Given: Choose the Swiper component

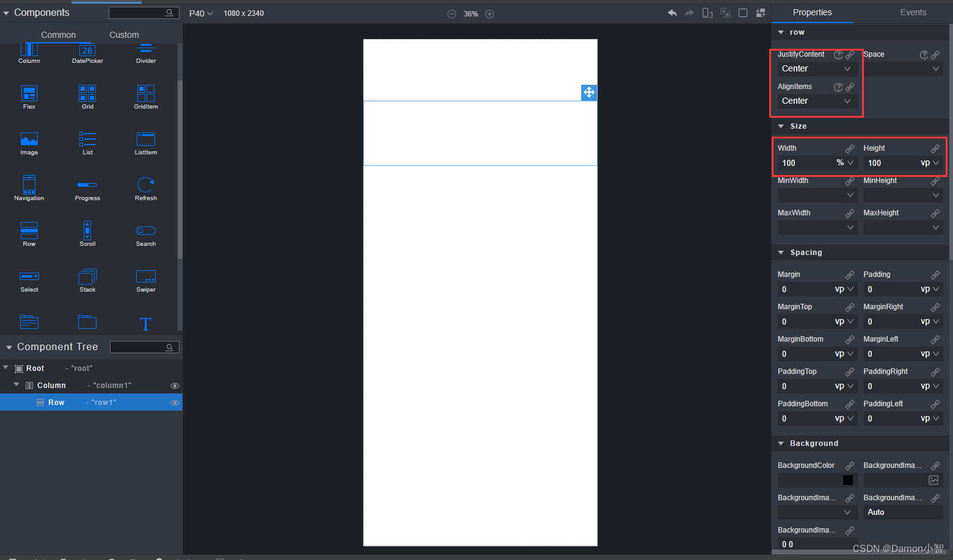Looking at the screenshot, I should [x=146, y=281].
